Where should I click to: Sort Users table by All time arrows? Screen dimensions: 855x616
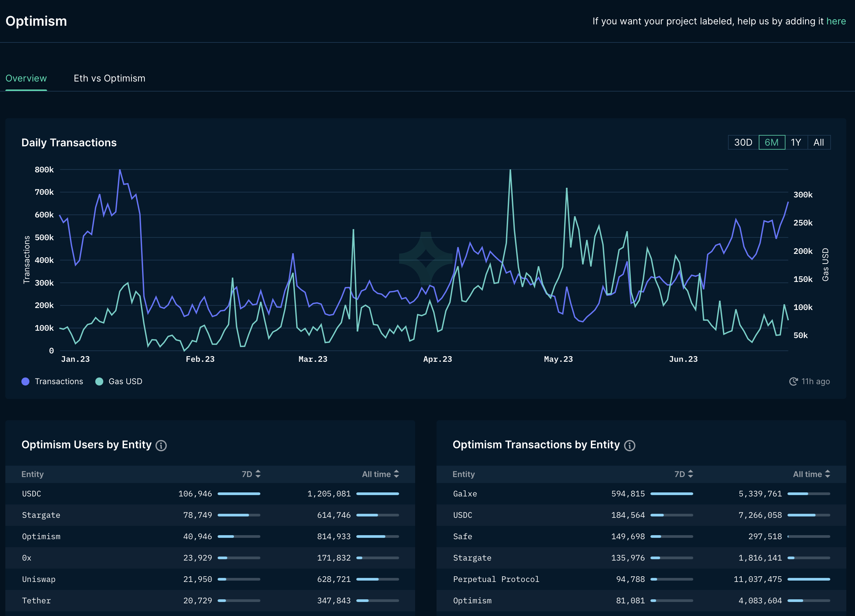pos(396,474)
